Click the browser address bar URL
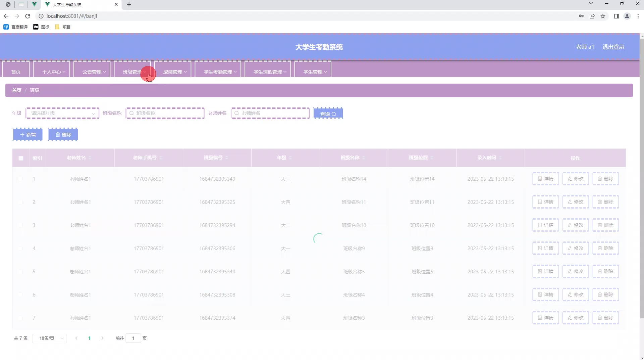The width and height of the screenshot is (644, 360). pos(72,16)
